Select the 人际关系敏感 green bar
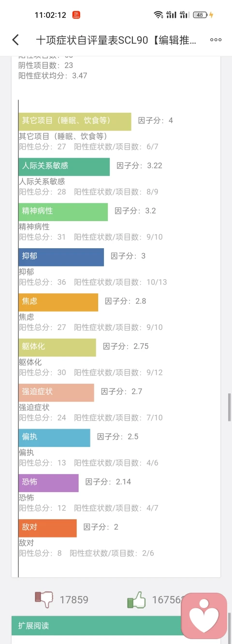 click(64, 167)
